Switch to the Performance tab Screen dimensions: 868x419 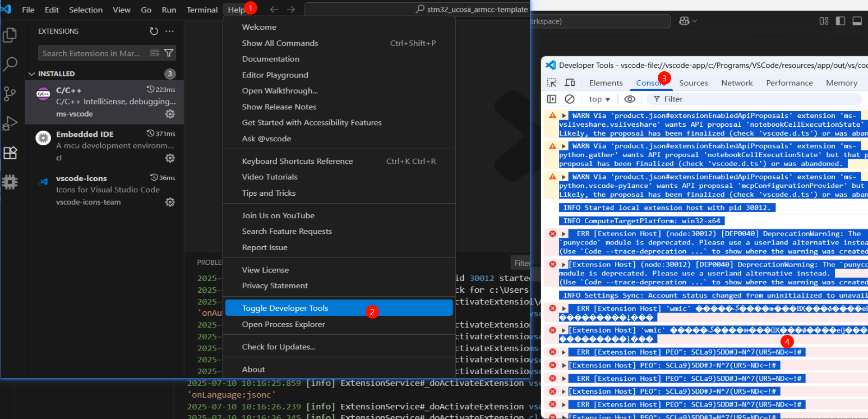789,82
